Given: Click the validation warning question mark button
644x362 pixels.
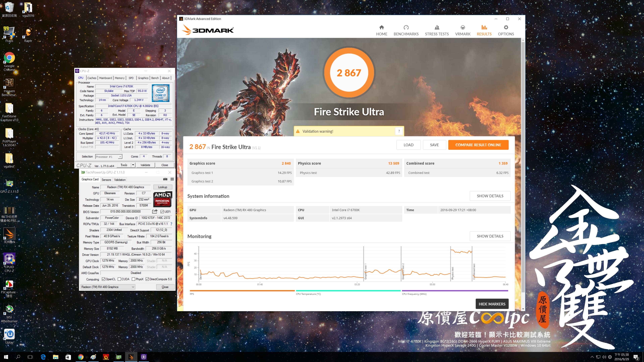Looking at the screenshot, I should [399, 131].
